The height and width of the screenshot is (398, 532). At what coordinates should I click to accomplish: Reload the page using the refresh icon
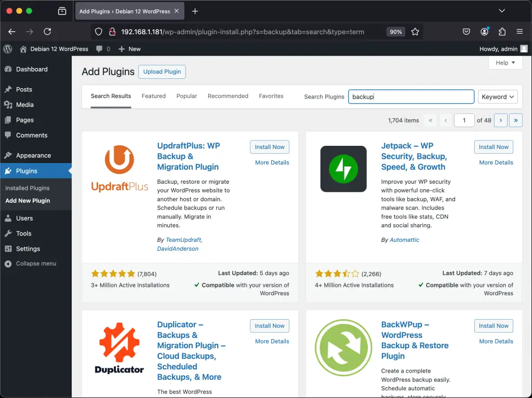coord(47,32)
